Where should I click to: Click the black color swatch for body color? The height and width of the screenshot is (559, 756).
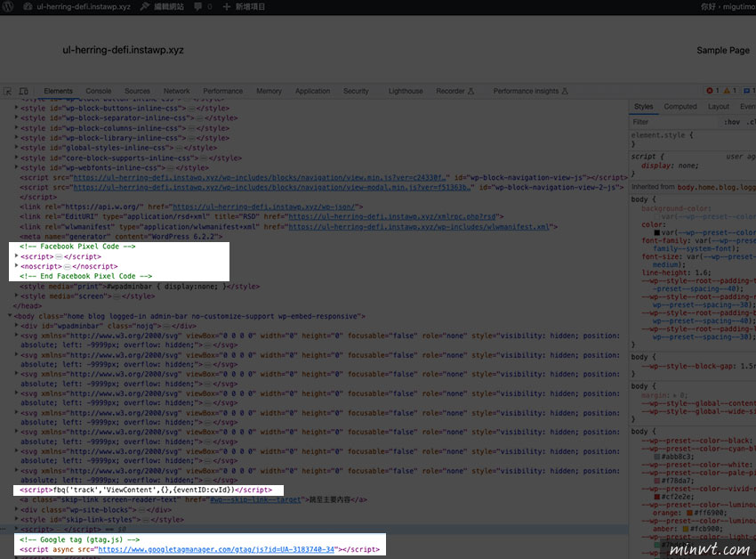tap(656, 232)
